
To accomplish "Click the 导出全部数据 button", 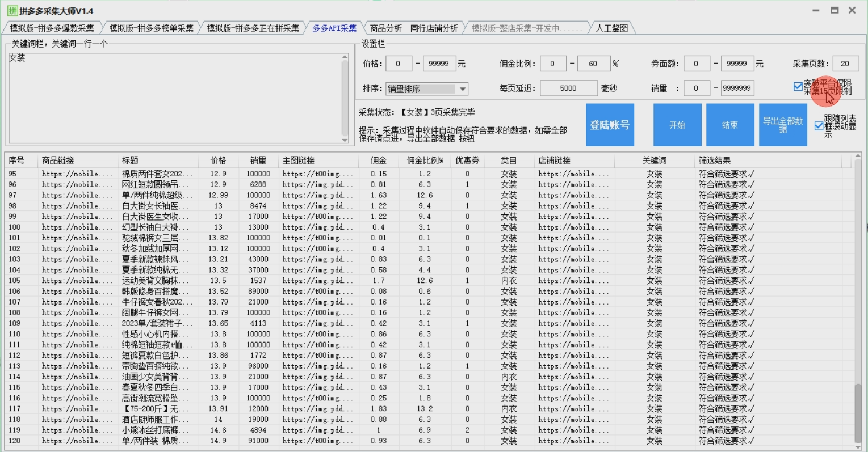I will [783, 125].
